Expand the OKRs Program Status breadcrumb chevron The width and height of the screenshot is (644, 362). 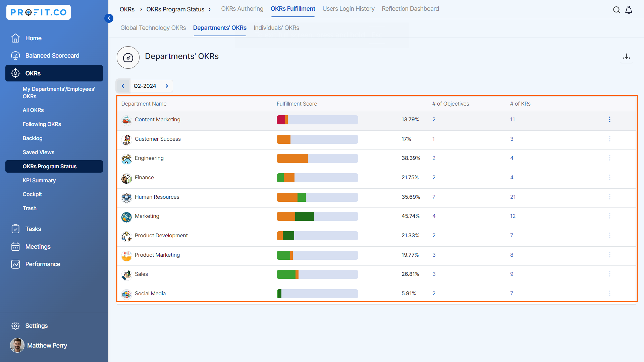point(210,9)
